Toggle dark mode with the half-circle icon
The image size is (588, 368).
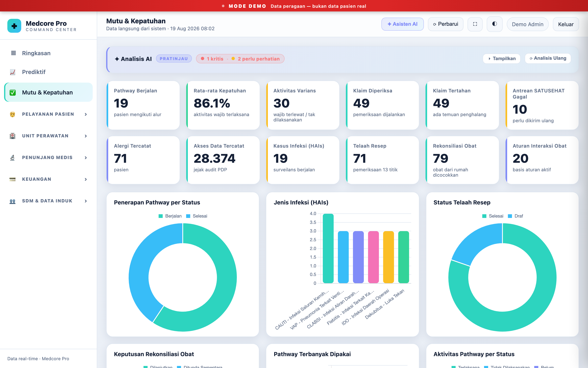pos(494,24)
